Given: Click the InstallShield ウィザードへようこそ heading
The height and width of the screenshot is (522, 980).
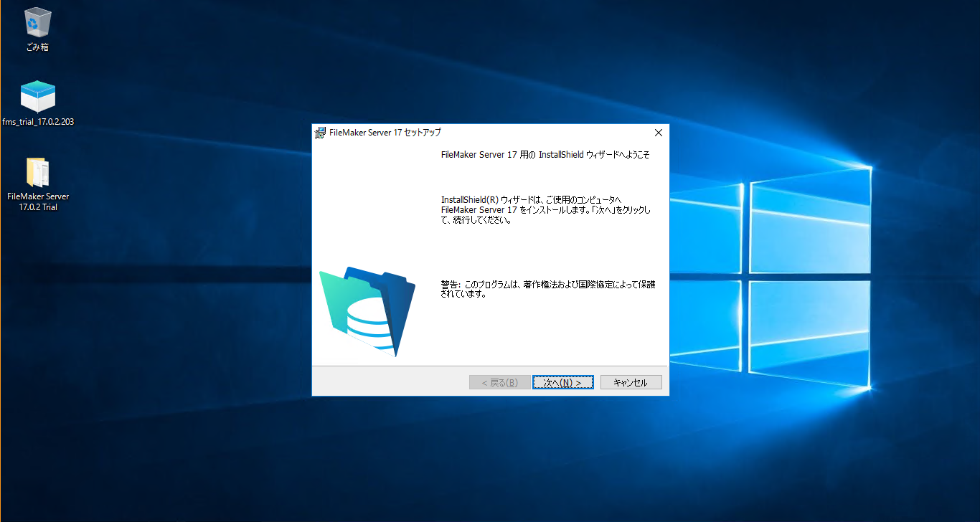Looking at the screenshot, I should coord(545,154).
